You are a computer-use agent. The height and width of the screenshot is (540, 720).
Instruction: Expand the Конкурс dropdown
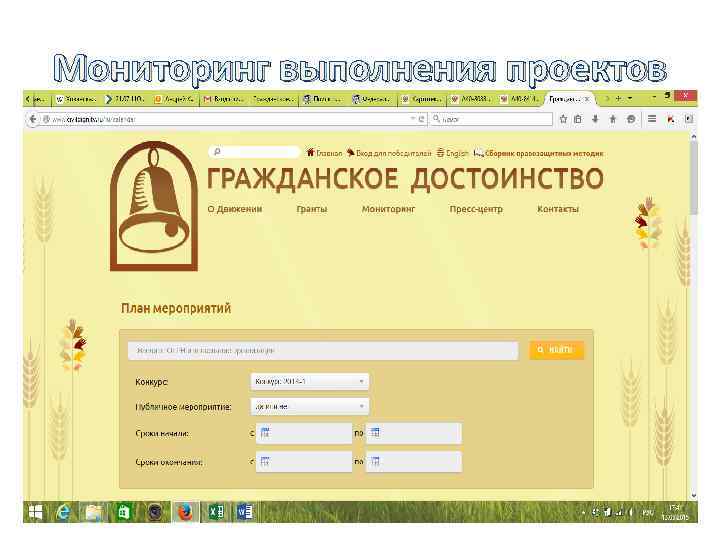coord(310,382)
